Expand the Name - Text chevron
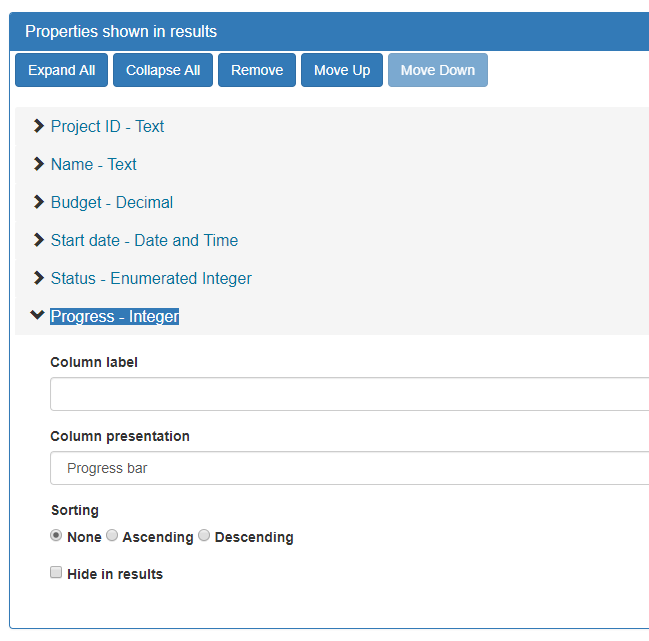The width and height of the screenshot is (649, 641). (x=38, y=164)
